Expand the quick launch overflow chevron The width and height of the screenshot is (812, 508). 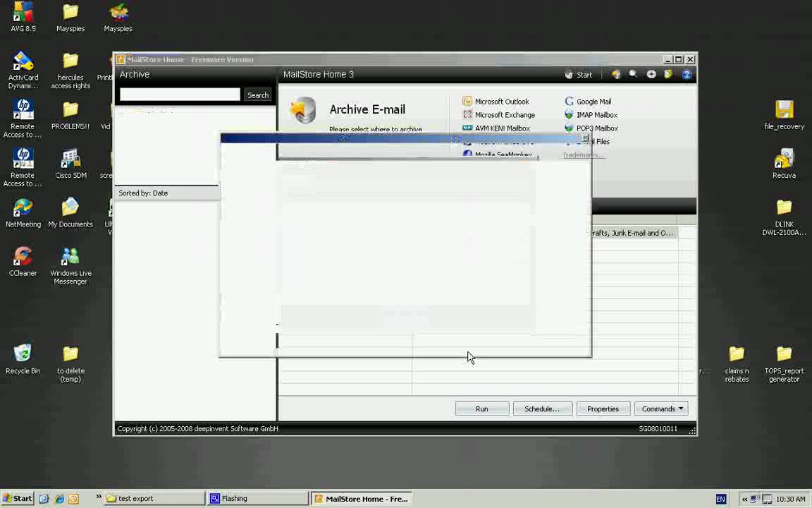point(99,497)
